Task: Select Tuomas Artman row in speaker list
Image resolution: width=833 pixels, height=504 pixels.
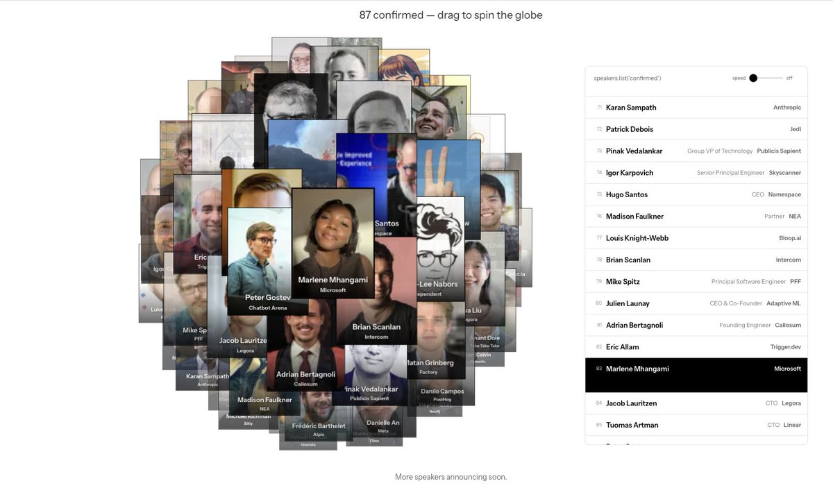Action: [x=696, y=425]
